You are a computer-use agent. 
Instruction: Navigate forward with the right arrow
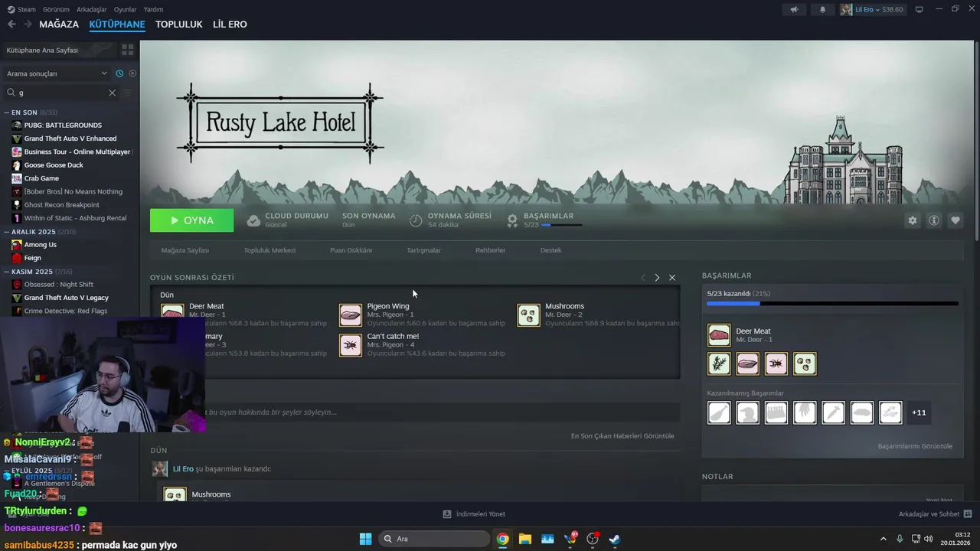coord(28,24)
